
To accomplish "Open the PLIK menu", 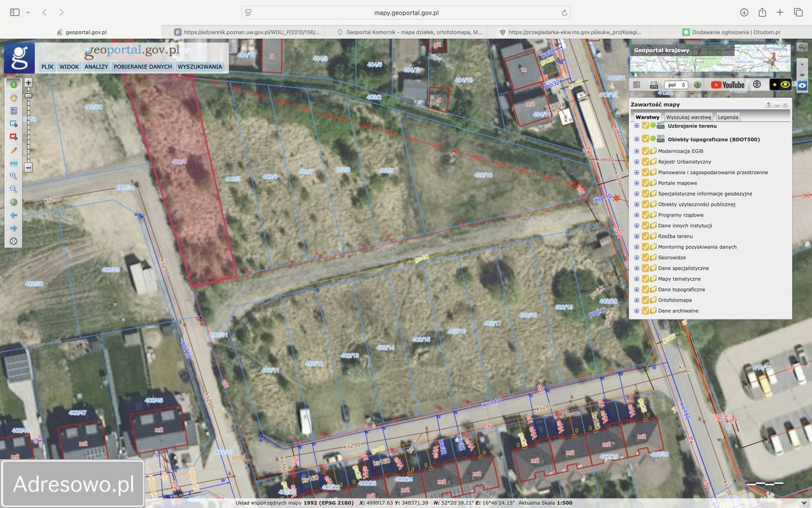I will (x=48, y=67).
